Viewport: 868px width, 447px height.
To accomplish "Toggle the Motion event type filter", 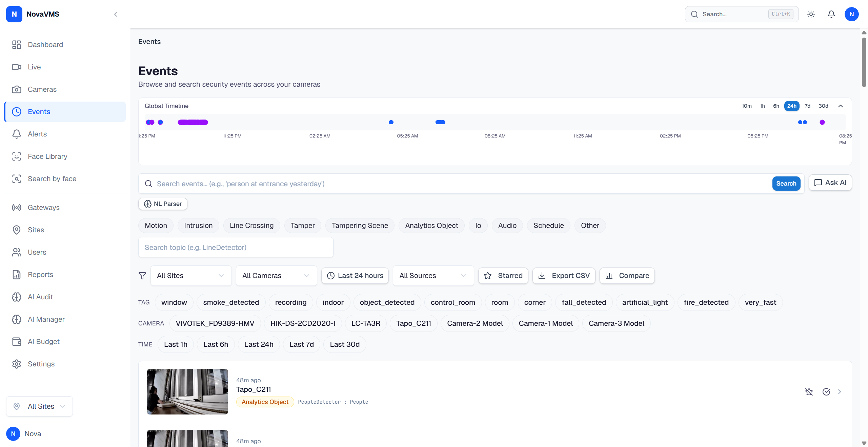I will pyautogui.click(x=156, y=226).
